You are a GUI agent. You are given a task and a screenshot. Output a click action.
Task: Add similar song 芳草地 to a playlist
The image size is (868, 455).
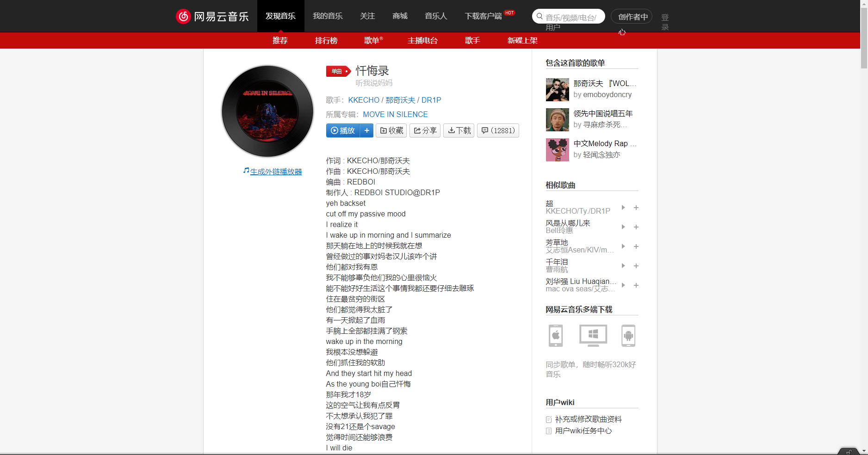coord(636,246)
